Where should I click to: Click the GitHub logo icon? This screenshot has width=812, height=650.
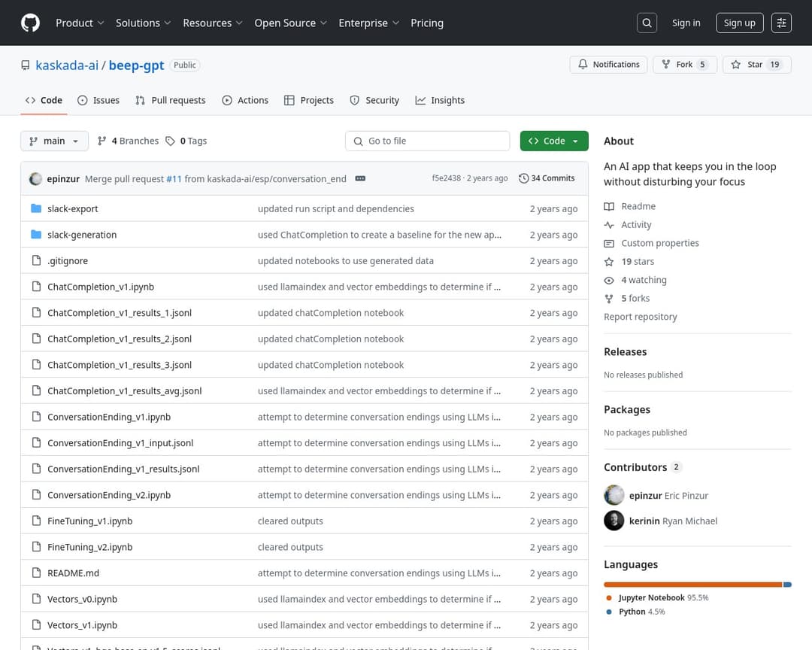click(x=31, y=23)
